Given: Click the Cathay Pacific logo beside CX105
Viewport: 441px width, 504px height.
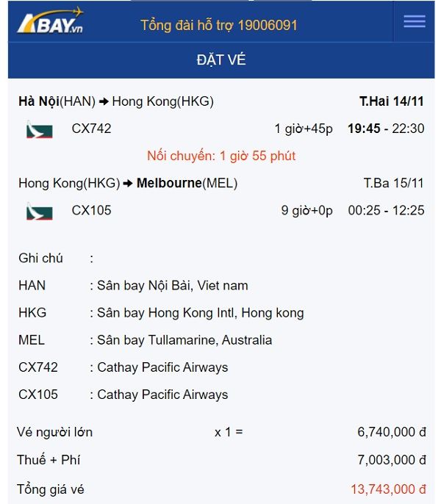Looking at the screenshot, I should pos(39,212).
